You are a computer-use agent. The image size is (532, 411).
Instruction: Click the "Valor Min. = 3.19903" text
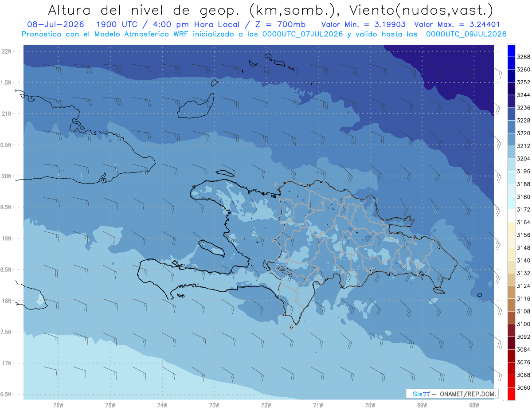(x=364, y=24)
